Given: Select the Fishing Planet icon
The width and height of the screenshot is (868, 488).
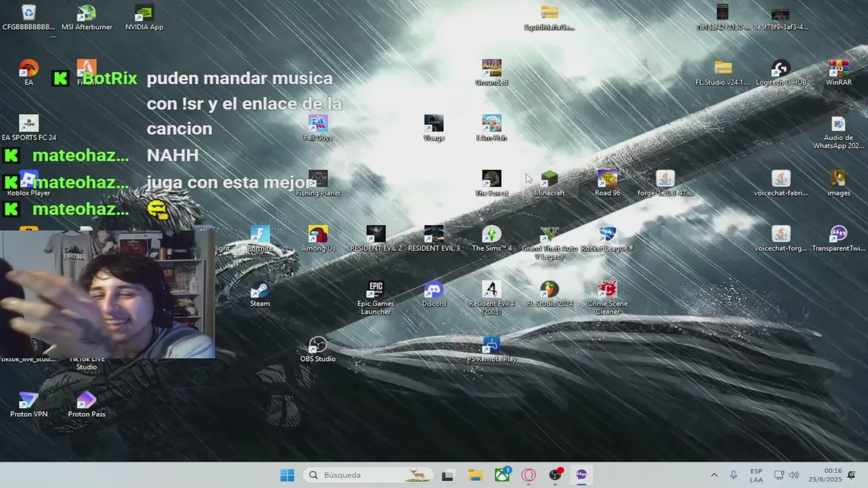Looking at the screenshot, I should (318, 184).
